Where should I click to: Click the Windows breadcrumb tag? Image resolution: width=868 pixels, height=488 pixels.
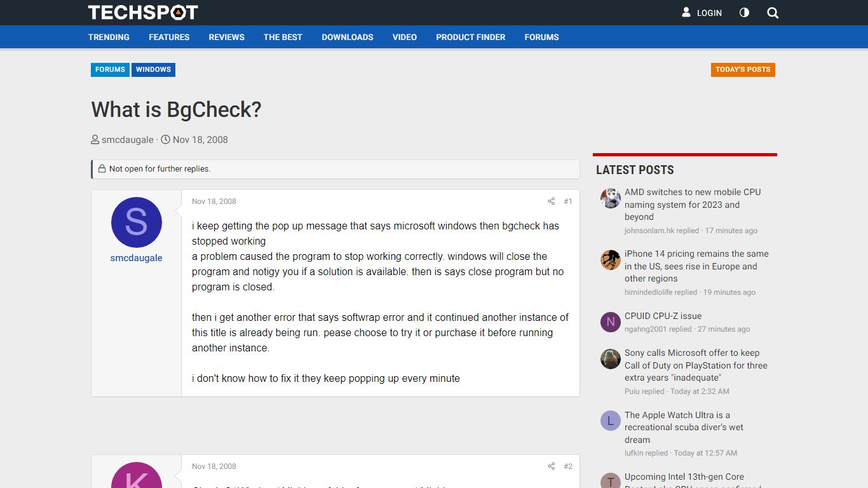coord(153,69)
